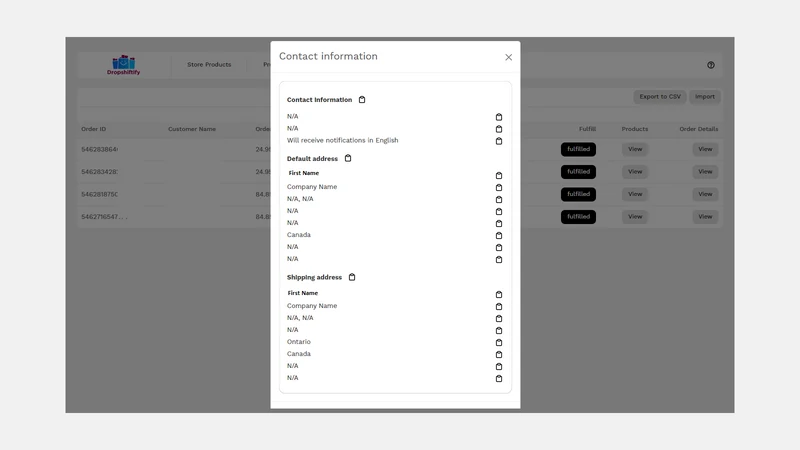This screenshot has height=450, width=800.
Task: Click the Import button
Action: click(x=705, y=96)
